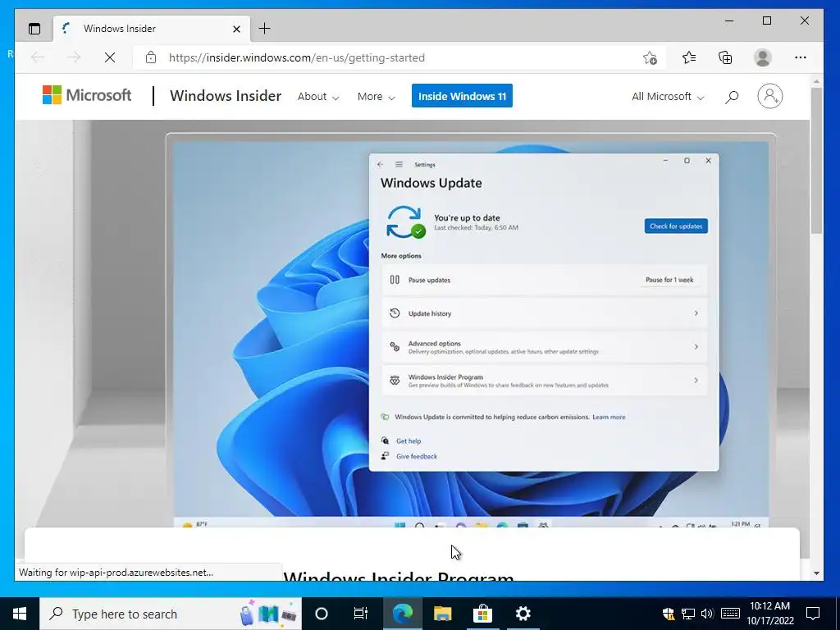Open the network tray icon

(x=688, y=614)
